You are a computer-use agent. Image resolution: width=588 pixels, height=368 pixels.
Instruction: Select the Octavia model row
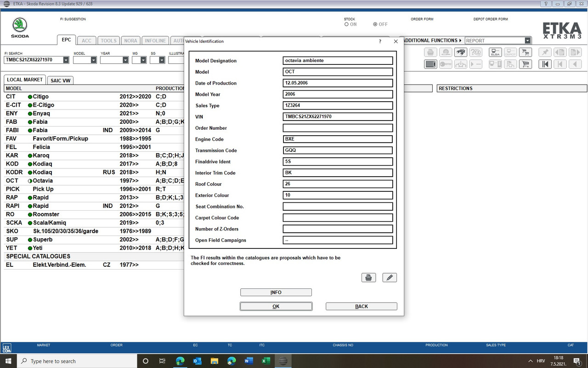pyautogui.click(x=94, y=181)
